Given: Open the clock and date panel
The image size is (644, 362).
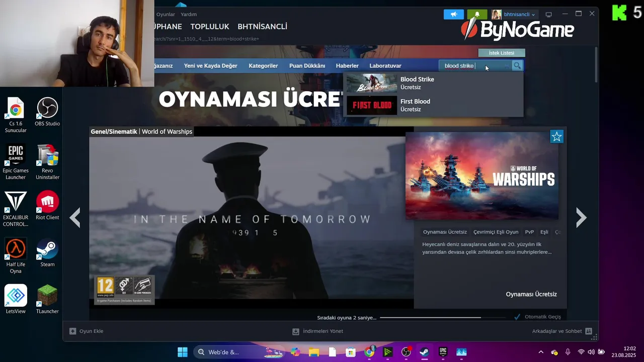Looking at the screenshot, I should (x=624, y=352).
